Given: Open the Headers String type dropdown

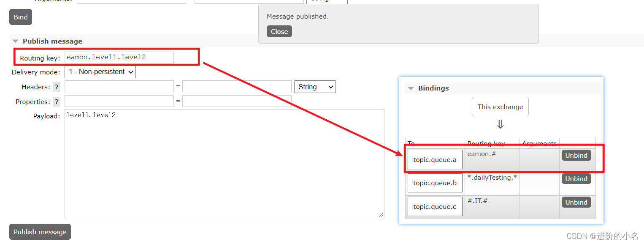Looking at the screenshot, I should click(315, 87).
